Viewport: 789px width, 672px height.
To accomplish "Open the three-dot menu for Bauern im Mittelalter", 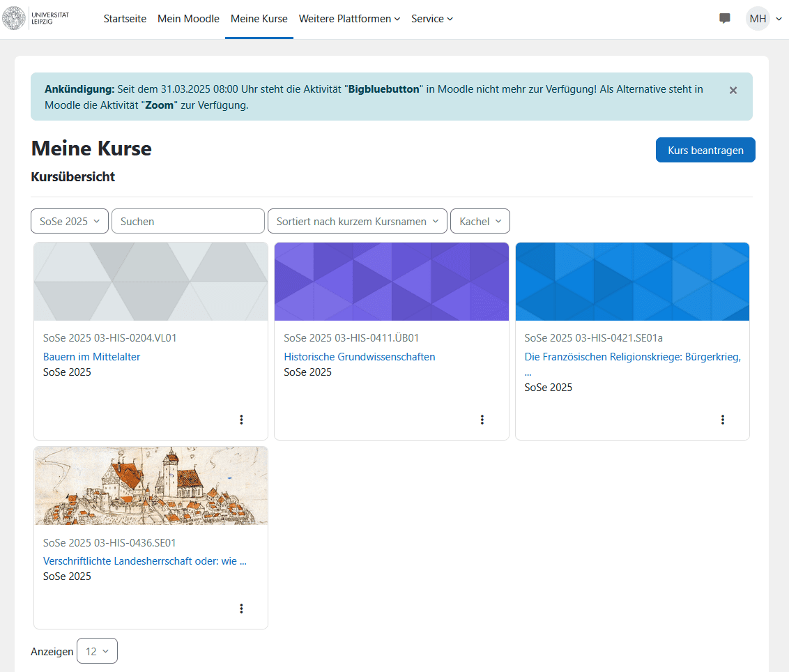I will [x=242, y=420].
